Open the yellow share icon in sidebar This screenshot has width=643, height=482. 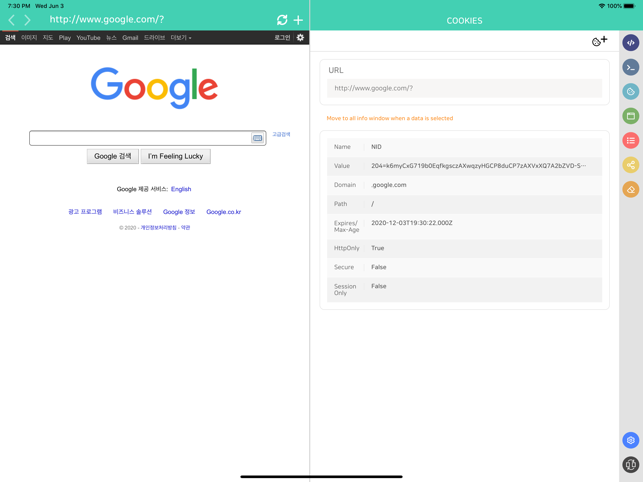(631, 165)
